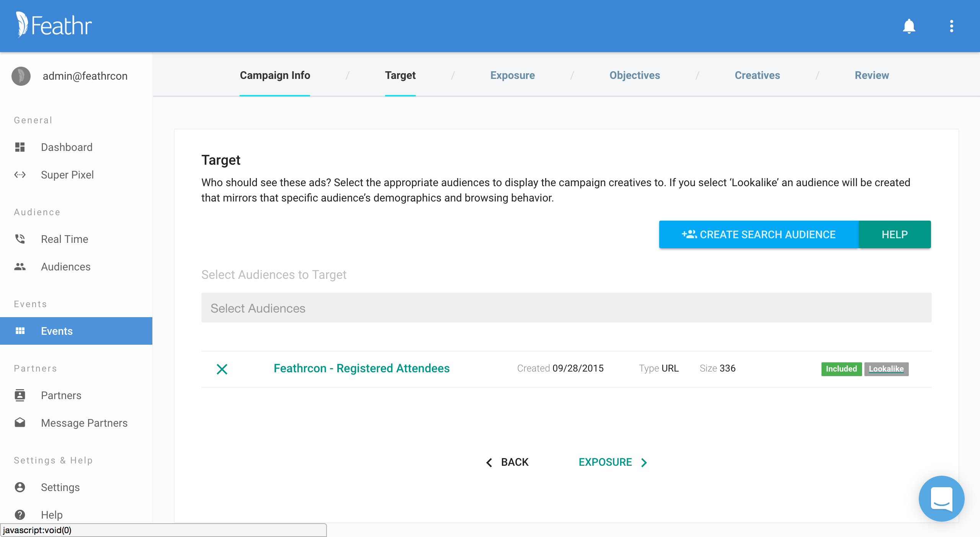Open the Select Audiences dropdown field
Image resolution: width=980 pixels, height=537 pixels.
pos(567,308)
